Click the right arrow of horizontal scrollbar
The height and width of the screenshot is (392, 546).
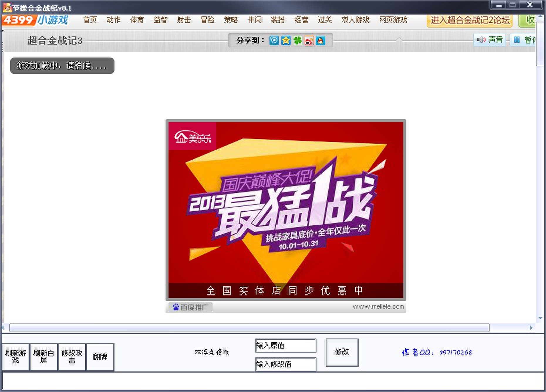point(531,328)
